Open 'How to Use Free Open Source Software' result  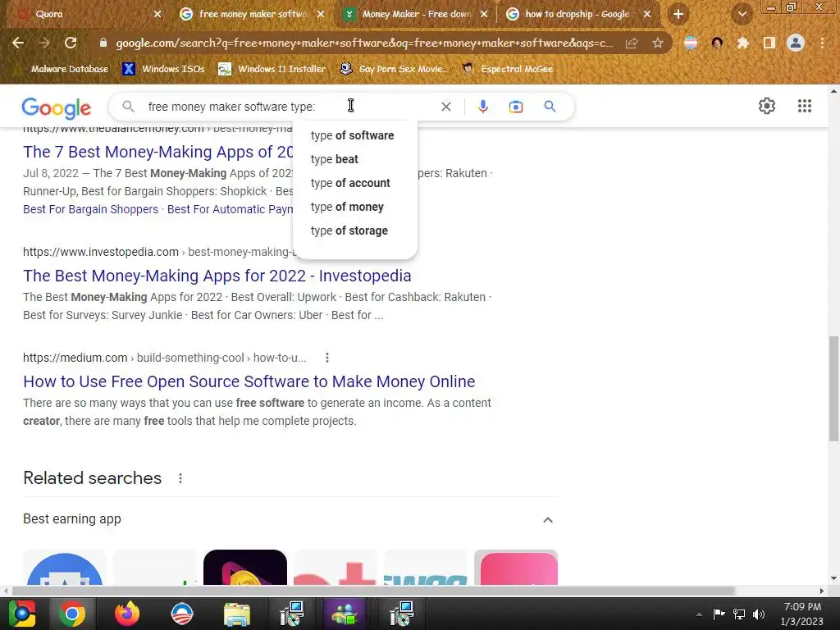(249, 381)
